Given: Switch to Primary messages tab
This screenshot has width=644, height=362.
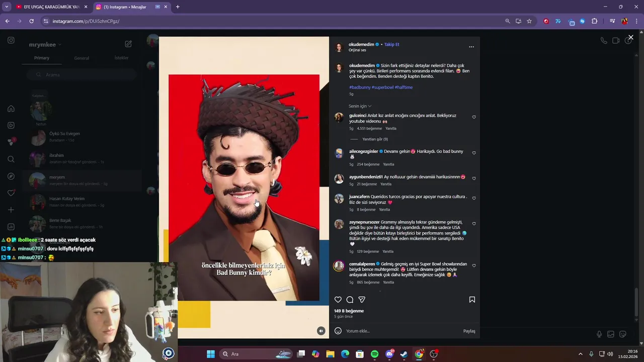Looking at the screenshot, I should (42, 58).
